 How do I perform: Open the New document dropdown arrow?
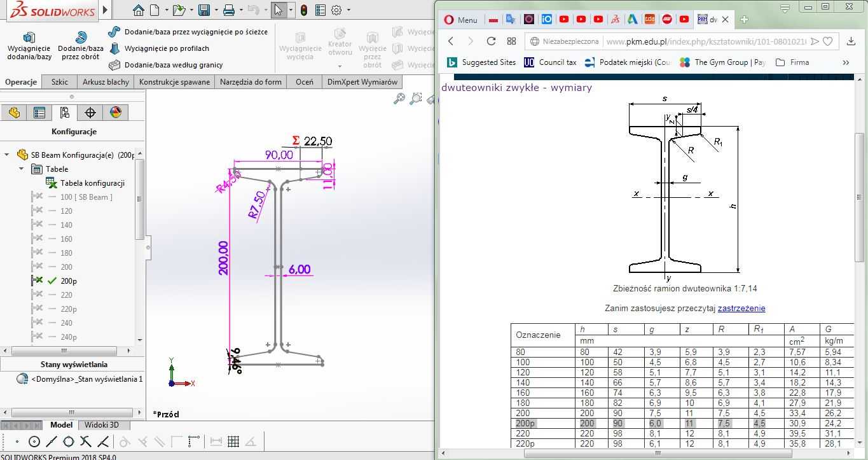point(167,10)
